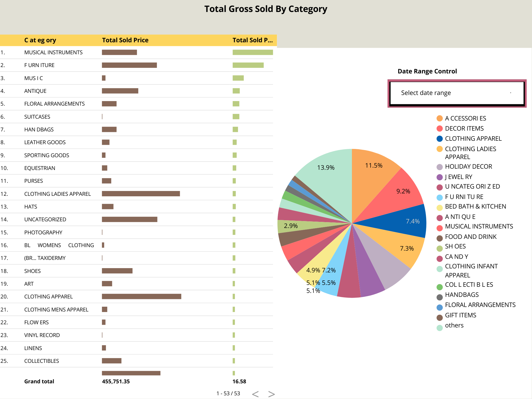Click GIFT ITEMS legend entry
This screenshot has width=532, height=399.
(x=460, y=315)
